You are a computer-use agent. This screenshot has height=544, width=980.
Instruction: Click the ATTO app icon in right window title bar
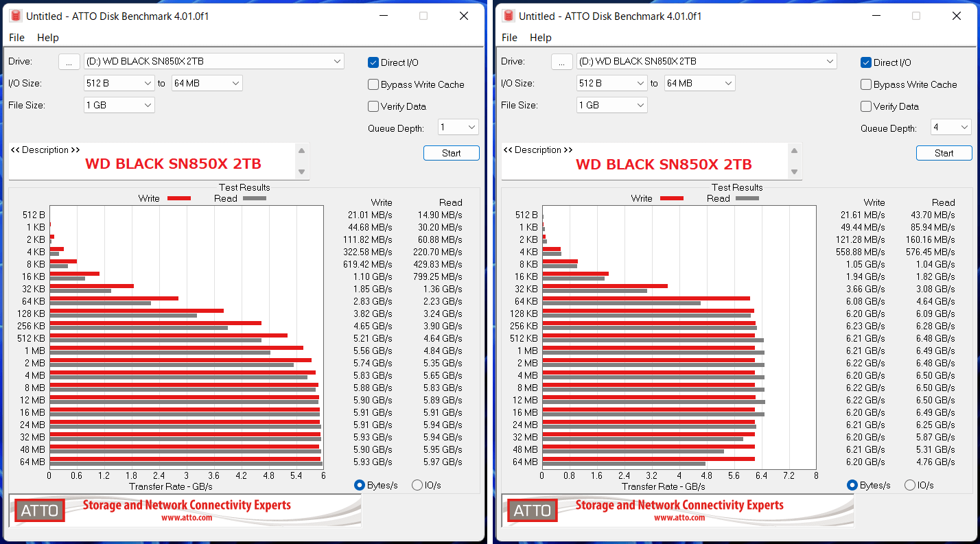[x=509, y=16]
